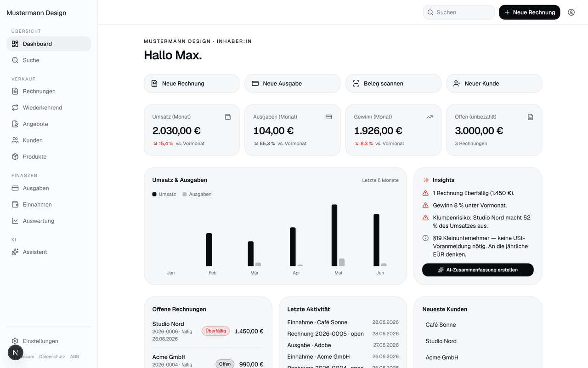Click the round N avatar badge

16,352
